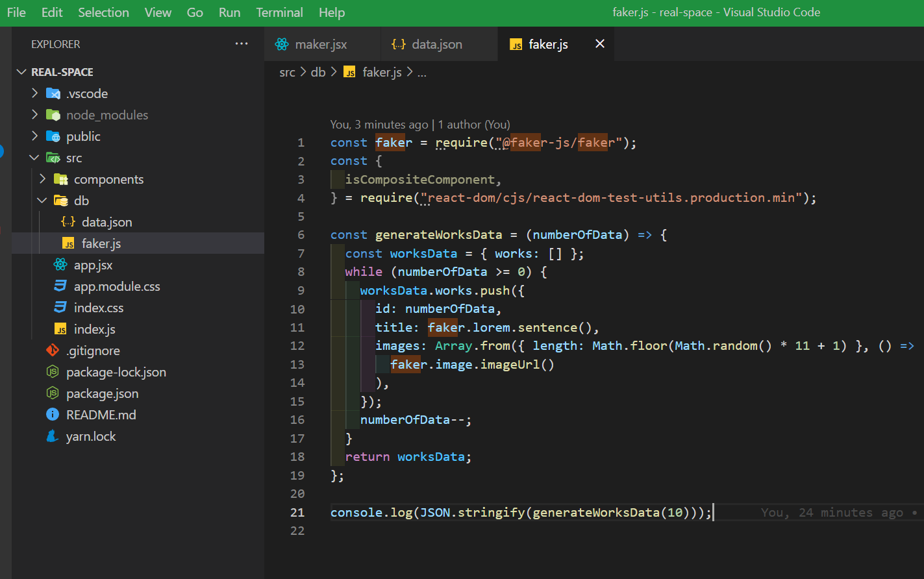Open the View menu
This screenshot has width=924, height=579.
point(158,12)
